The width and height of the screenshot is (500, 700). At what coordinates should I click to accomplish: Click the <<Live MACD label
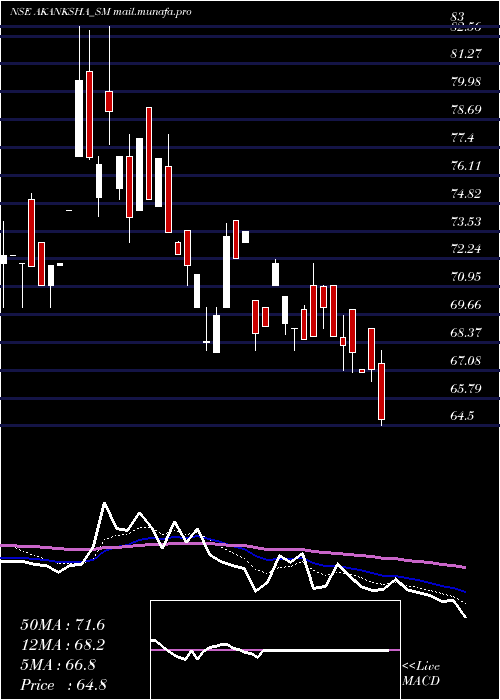coord(421,674)
